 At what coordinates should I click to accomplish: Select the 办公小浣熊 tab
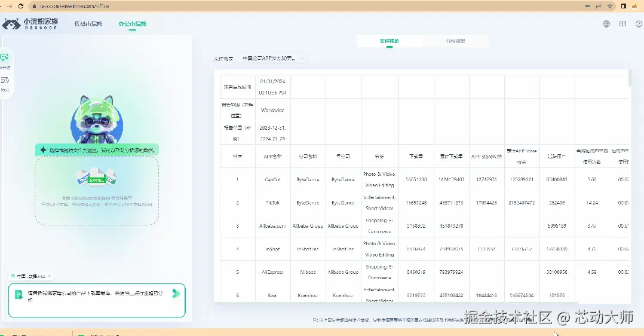[x=132, y=24]
